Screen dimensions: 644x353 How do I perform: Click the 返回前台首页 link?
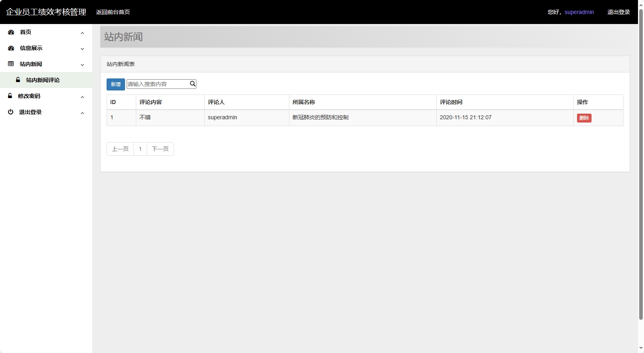(113, 12)
